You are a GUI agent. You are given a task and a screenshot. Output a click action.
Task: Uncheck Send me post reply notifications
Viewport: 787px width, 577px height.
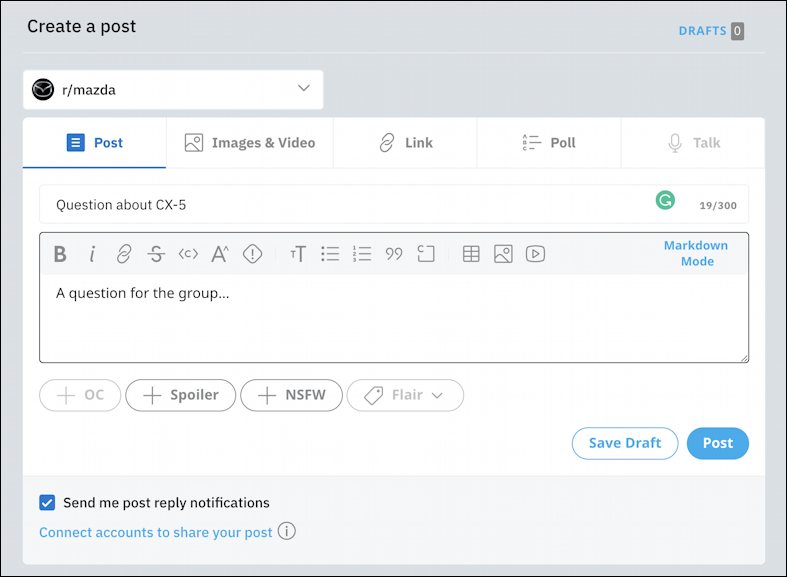pyautogui.click(x=47, y=503)
